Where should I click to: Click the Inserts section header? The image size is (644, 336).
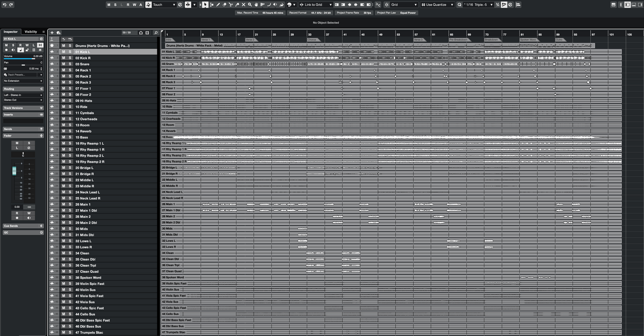pyautogui.click(x=22, y=114)
